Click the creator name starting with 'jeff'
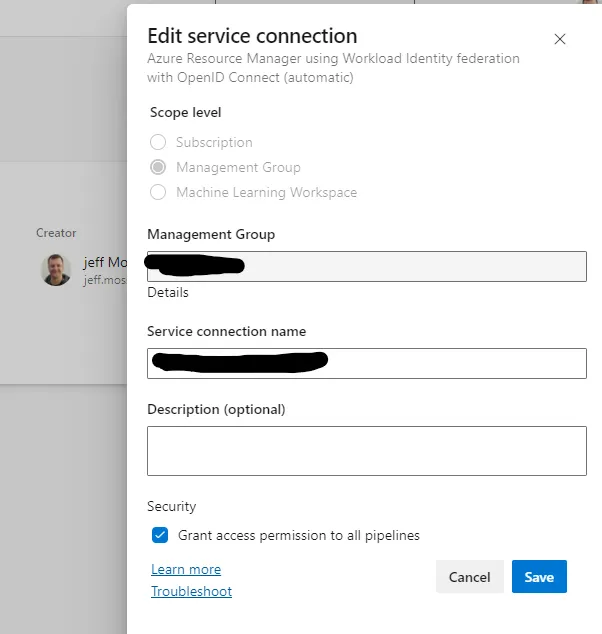 click(x=105, y=262)
